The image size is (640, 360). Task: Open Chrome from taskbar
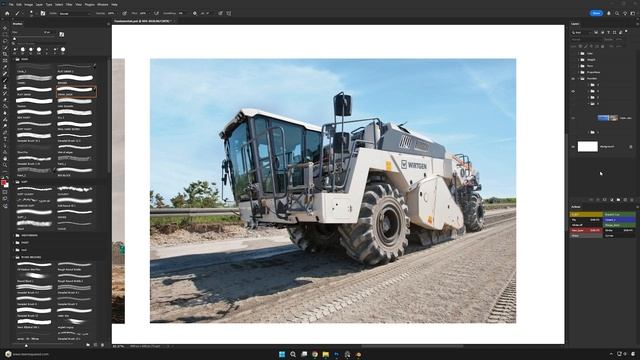tap(315, 354)
